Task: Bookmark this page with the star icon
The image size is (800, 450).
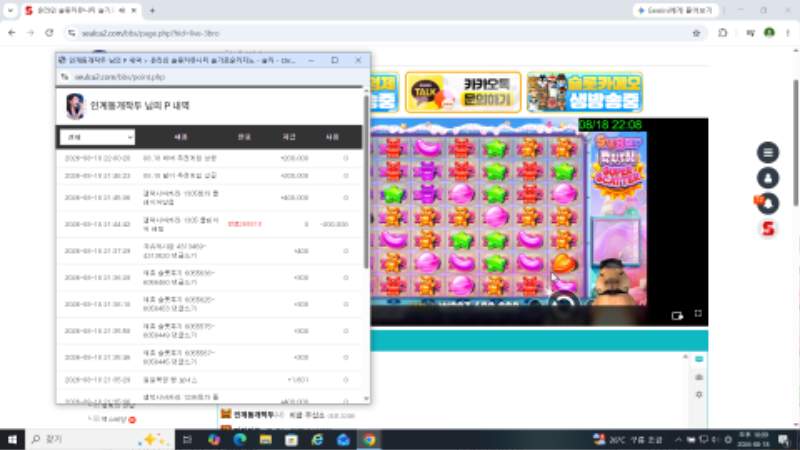Action: (696, 33)
